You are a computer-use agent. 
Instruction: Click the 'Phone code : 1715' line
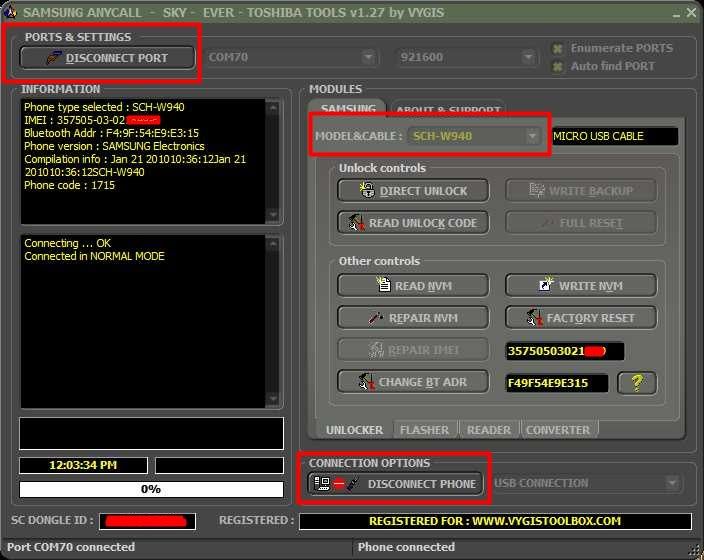click(70, 185)
